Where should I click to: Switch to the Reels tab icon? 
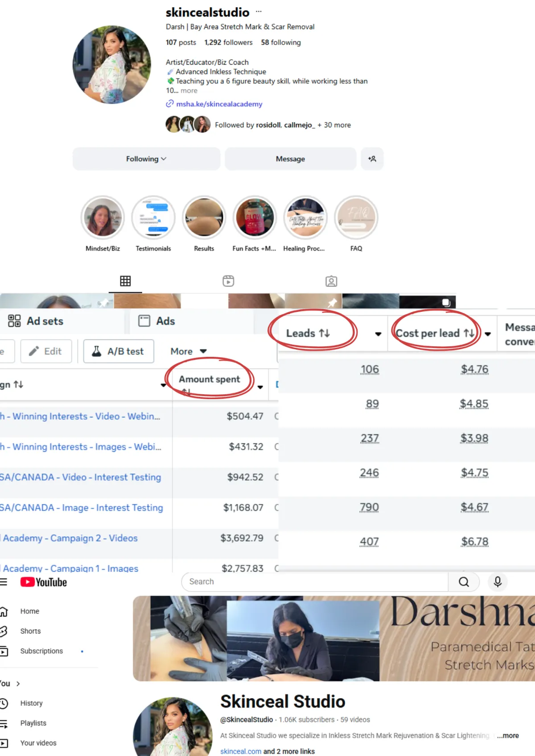pyautogui.click(x=228, y=281)
